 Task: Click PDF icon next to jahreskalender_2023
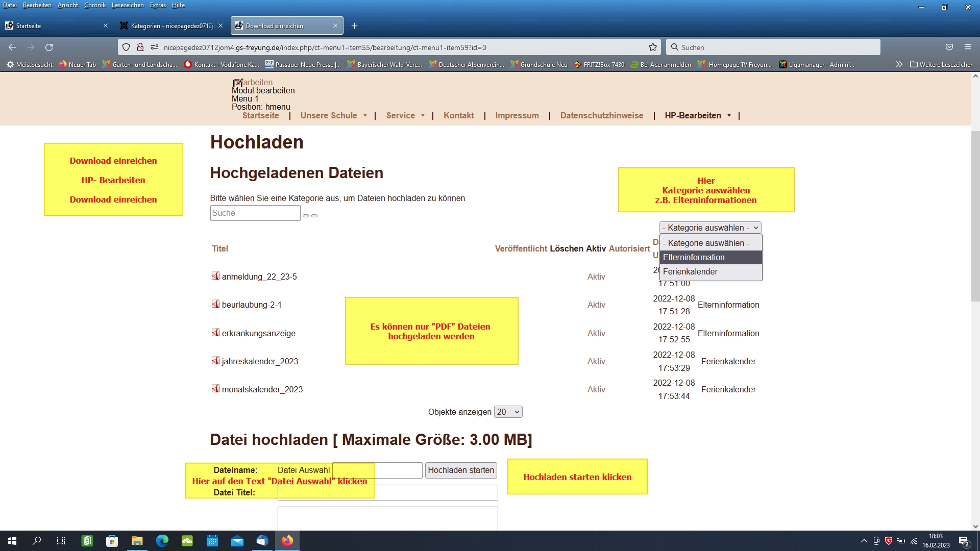(x=216, y=361)
